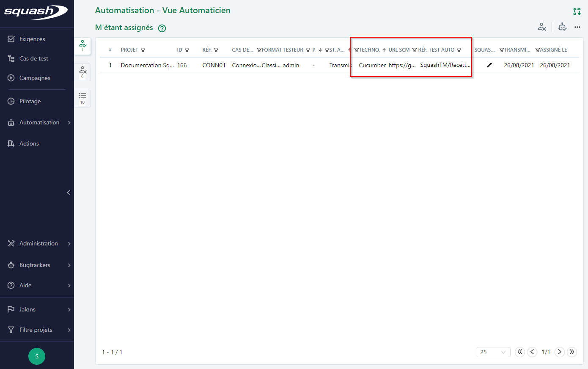Open the help icon next to M'étant assignés
The width and height of the screenshot is (588, 369).
162,28
